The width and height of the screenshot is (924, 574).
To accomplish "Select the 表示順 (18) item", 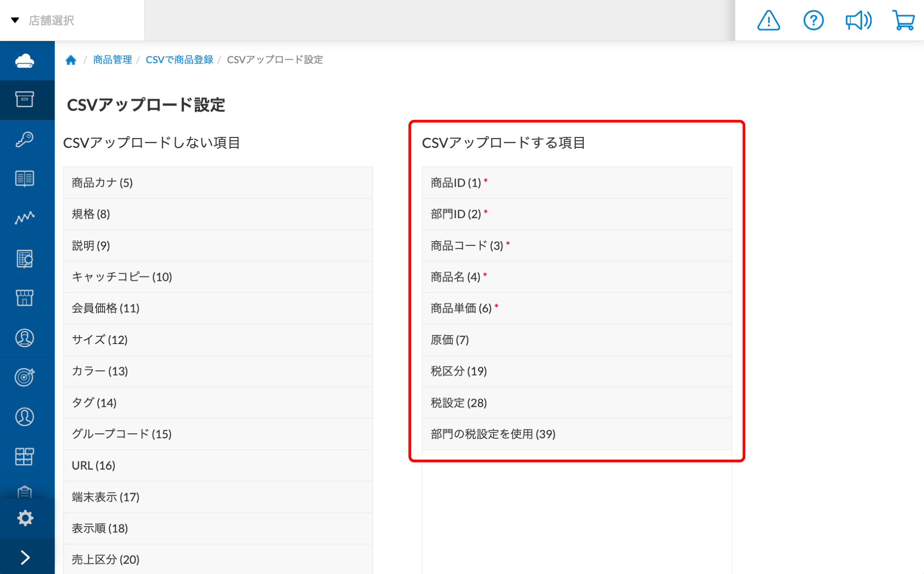I will click(x=218, y=528).
